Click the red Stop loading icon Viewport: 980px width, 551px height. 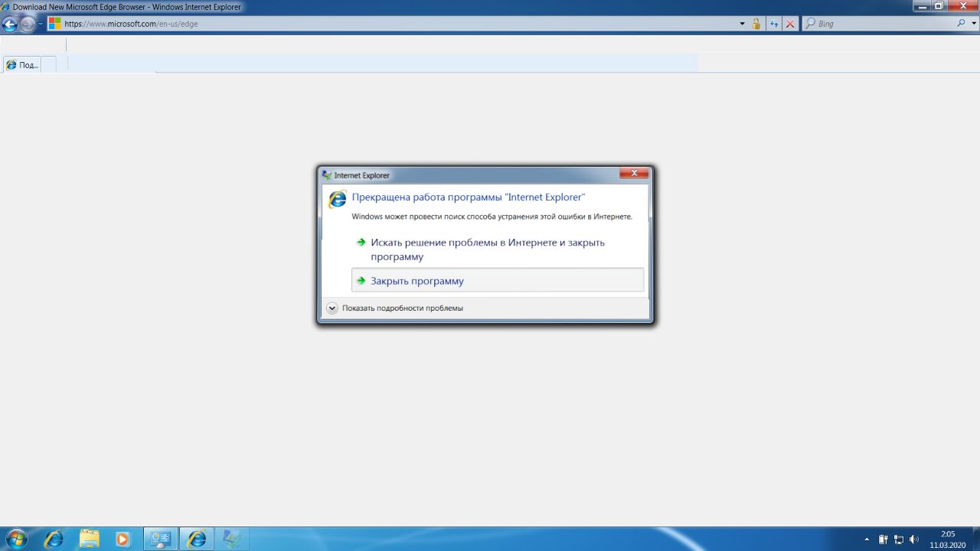click(789, 24)
